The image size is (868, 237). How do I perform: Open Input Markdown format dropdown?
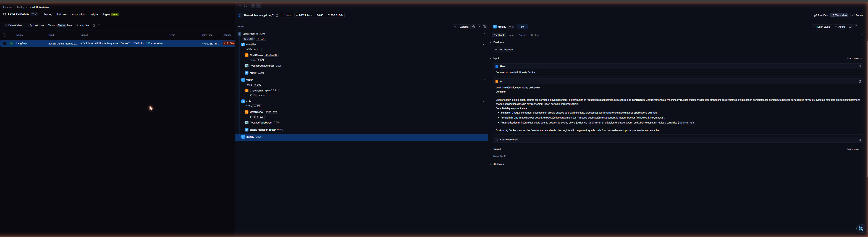854,58
